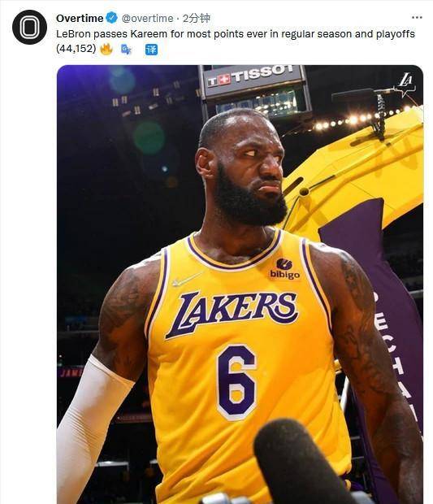
Task: Click the blue verified badge
Action: pyautogui.click(x=112, y=18)
